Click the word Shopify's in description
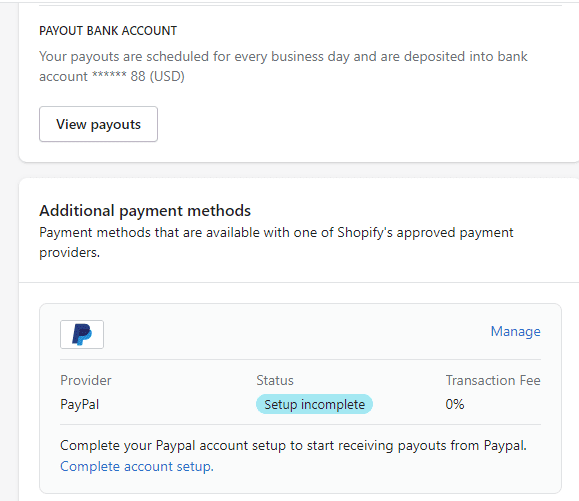The image size is (579, 501). click(x=365, y=233)
